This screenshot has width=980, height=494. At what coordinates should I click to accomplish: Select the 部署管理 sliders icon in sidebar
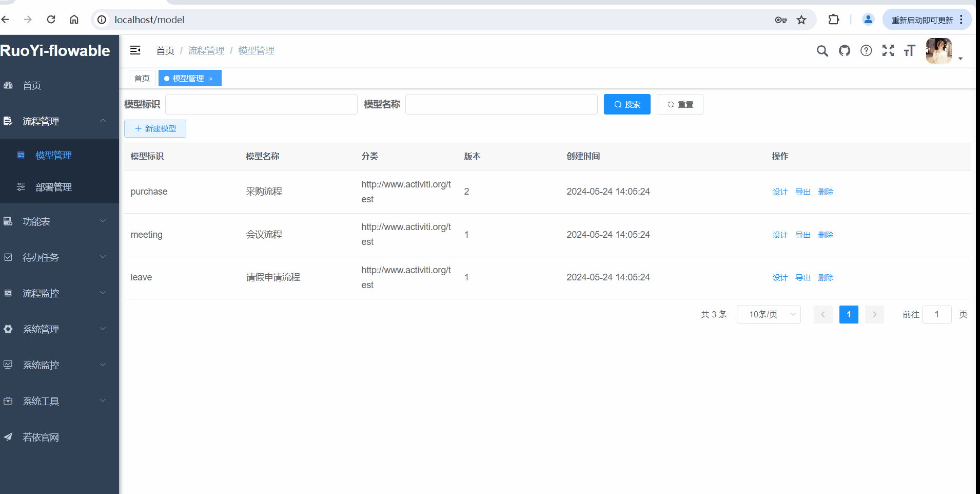tap(21, 187)
